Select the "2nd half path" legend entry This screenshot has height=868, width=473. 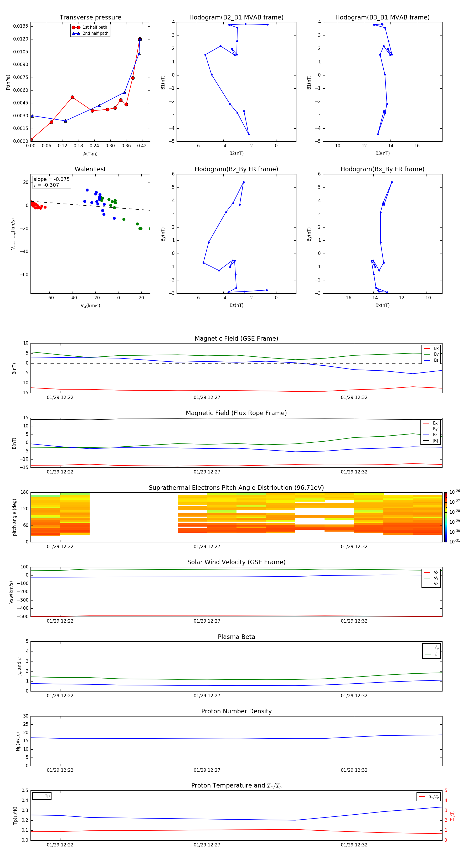[90, 33]
